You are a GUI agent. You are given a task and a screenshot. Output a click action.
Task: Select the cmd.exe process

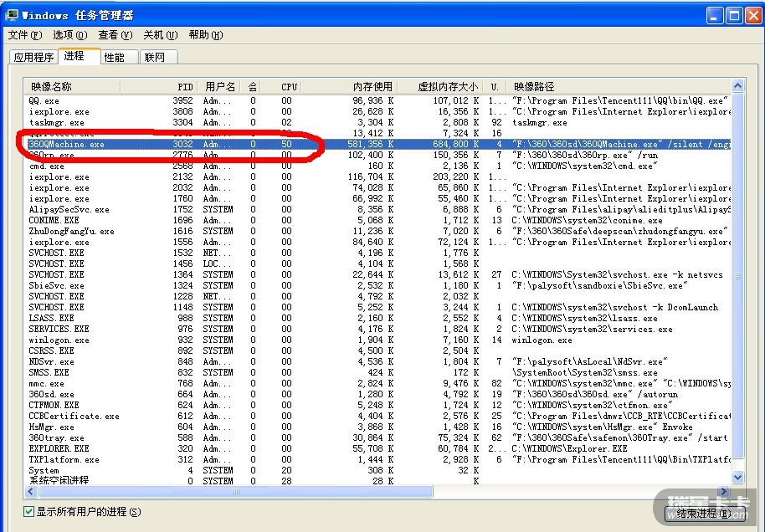(x=377, y=166)
